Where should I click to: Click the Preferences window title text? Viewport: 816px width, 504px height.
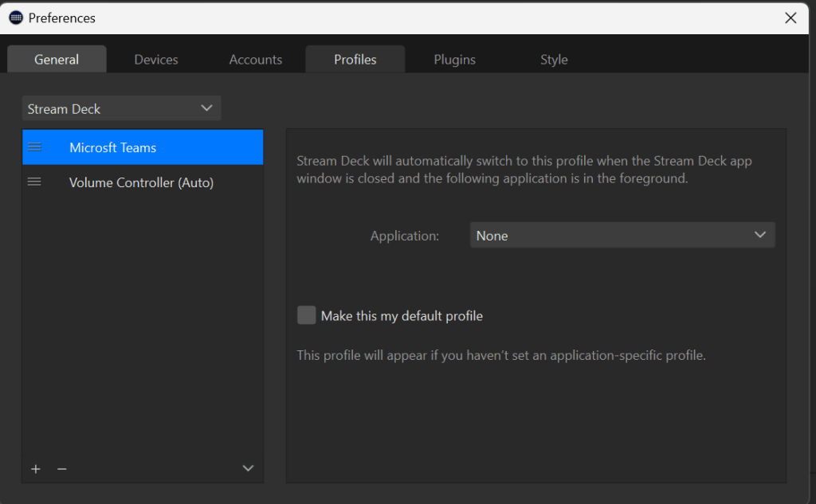62,18
